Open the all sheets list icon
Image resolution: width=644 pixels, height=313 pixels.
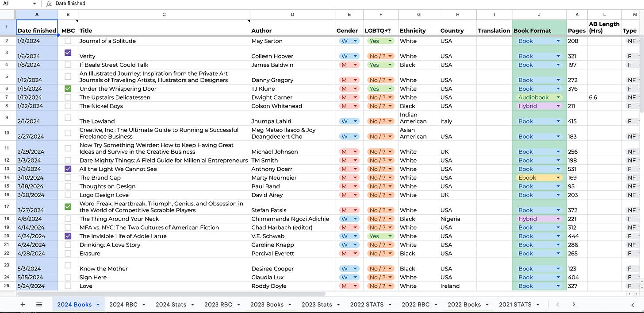point(39,305)
